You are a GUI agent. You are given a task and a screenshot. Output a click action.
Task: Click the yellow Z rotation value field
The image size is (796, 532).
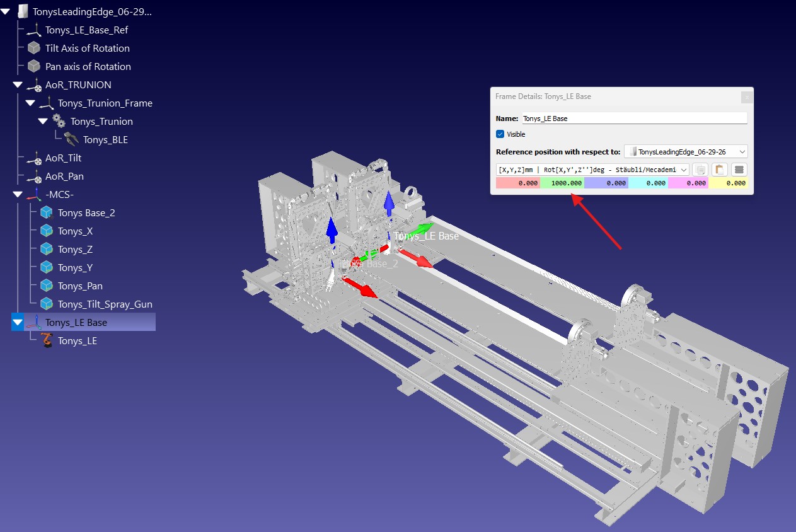tap(729, 183)
